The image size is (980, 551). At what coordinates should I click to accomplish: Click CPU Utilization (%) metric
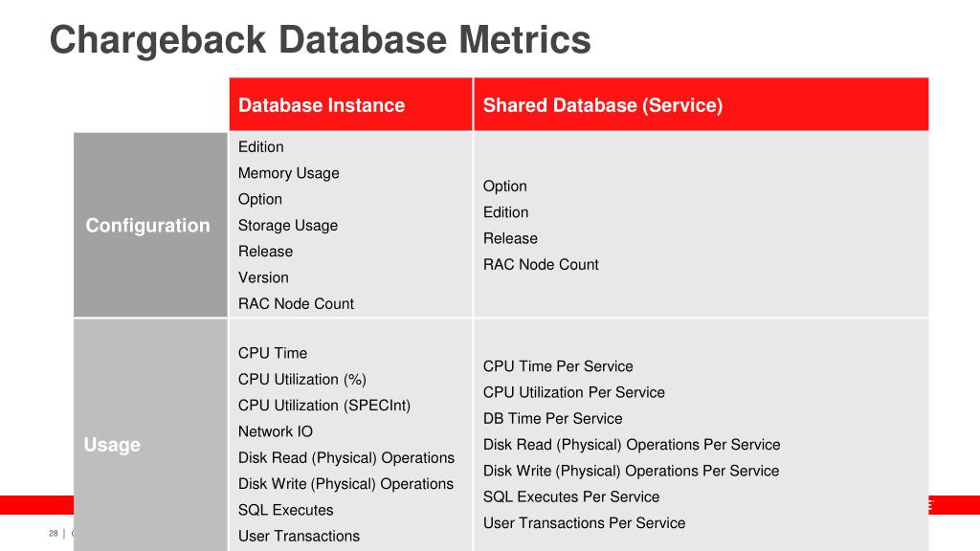301,379
